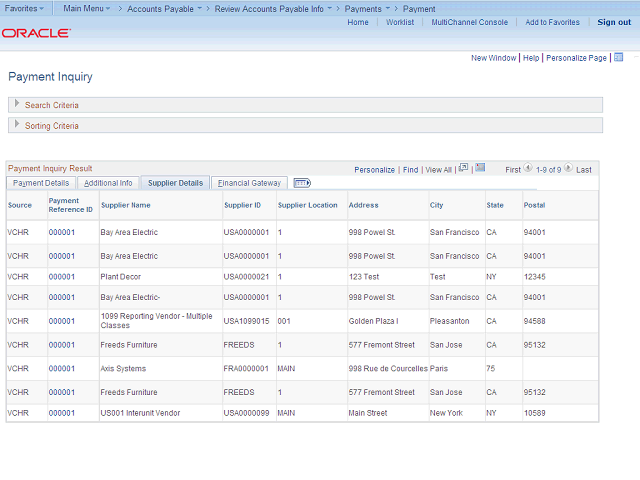Open the Additional Info tab
Screen dimensions: 640x480
(x=108, y=183)
